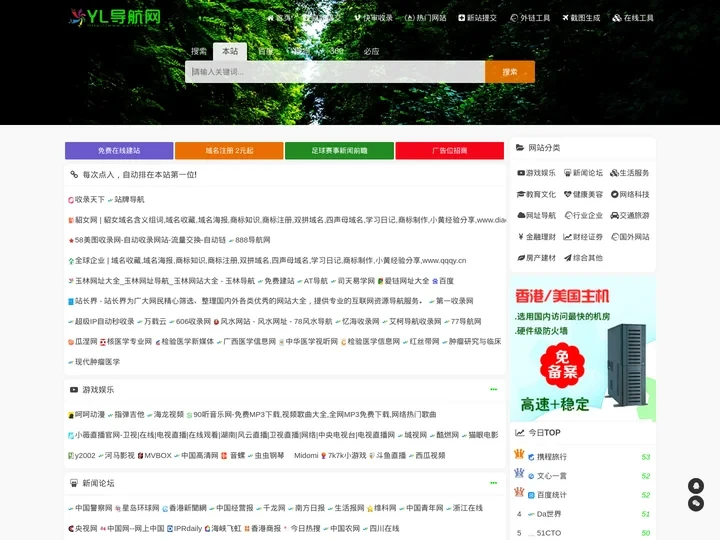The width and height of the screenshot is (720, 540).
Task: Click the floating WeChat round button
Action: pyautogui.click(x=696, y=504)
